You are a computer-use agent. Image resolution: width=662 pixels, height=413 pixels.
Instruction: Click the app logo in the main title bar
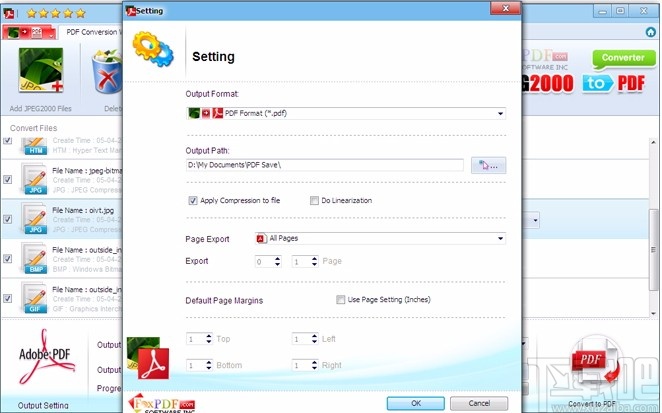coord(9,14)
